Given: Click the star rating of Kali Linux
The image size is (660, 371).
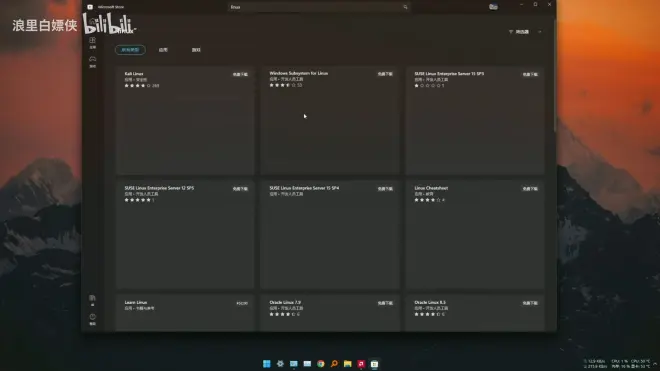Looking at the screenshot, I should (x=138, y=85).
